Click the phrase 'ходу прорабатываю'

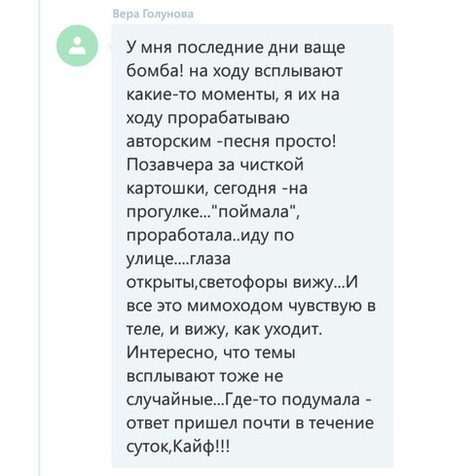(207, 118)
